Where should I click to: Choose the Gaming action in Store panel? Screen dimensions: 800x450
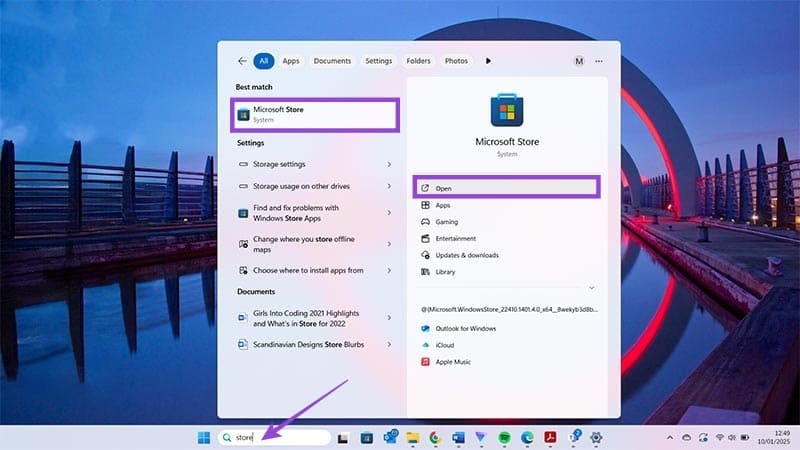[x=446, y=222]
